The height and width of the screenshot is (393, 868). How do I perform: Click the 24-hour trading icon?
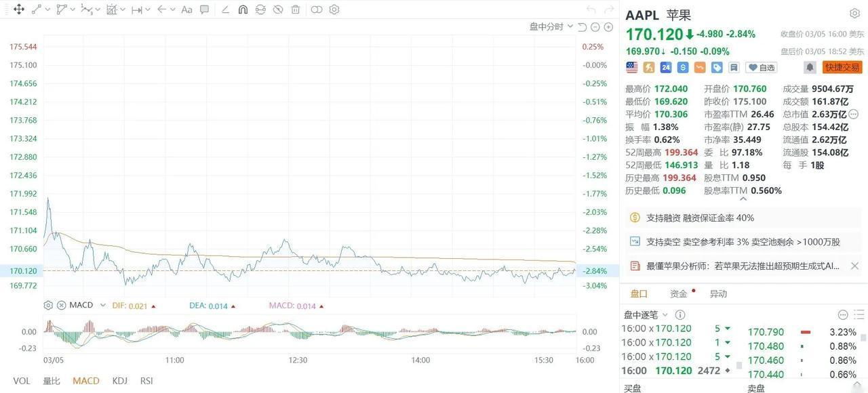pyautogui.click(x=666, y=67)
